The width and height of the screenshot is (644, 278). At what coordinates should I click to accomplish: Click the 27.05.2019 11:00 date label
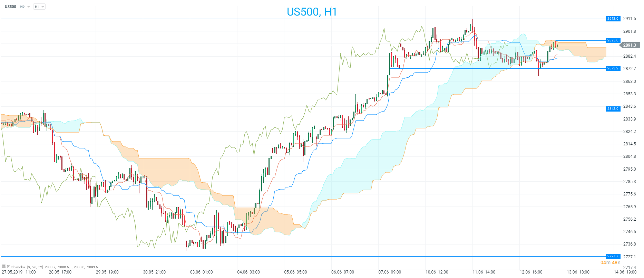(x=19, y=272)
